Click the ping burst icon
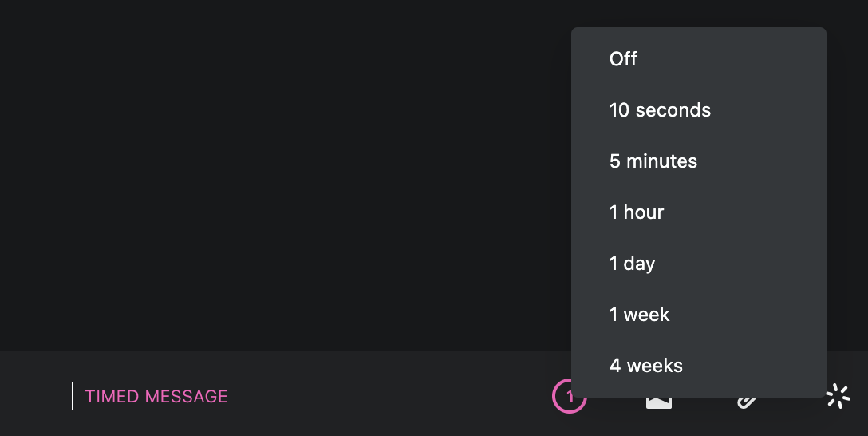 pyautogui.click(x=837, y=396)
